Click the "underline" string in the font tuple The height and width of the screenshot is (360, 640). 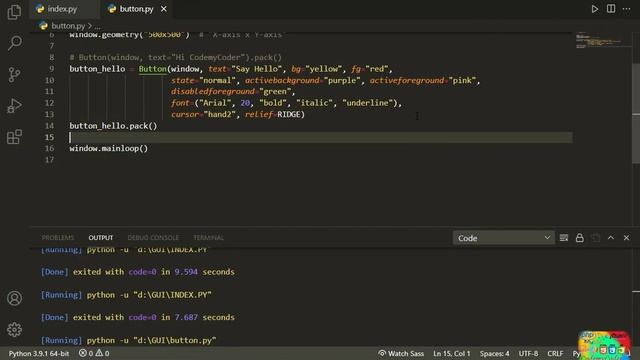(368, 103)
